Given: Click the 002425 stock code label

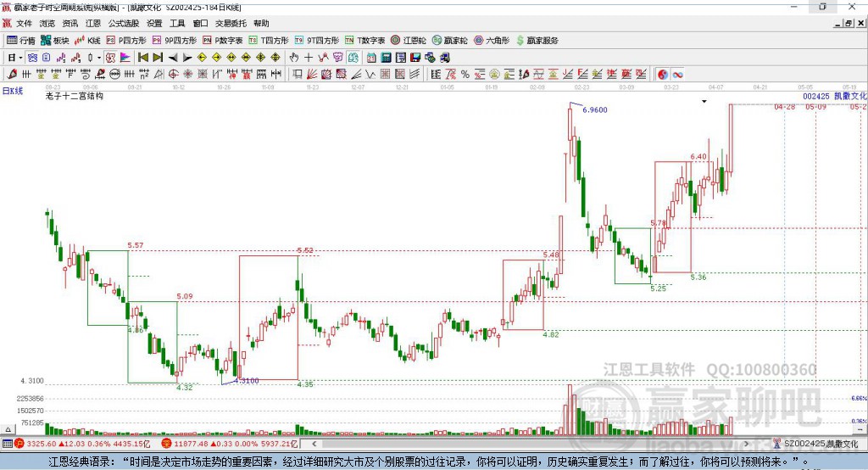Looking at the screenshot, I should click(816, 97).
